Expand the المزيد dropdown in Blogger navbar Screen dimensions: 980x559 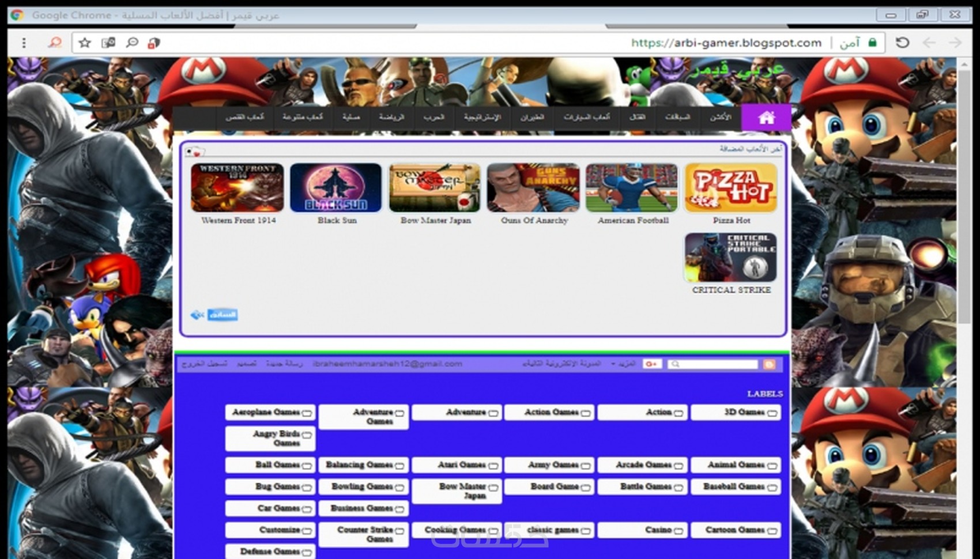pyautogui.click(x=623, y=364)
